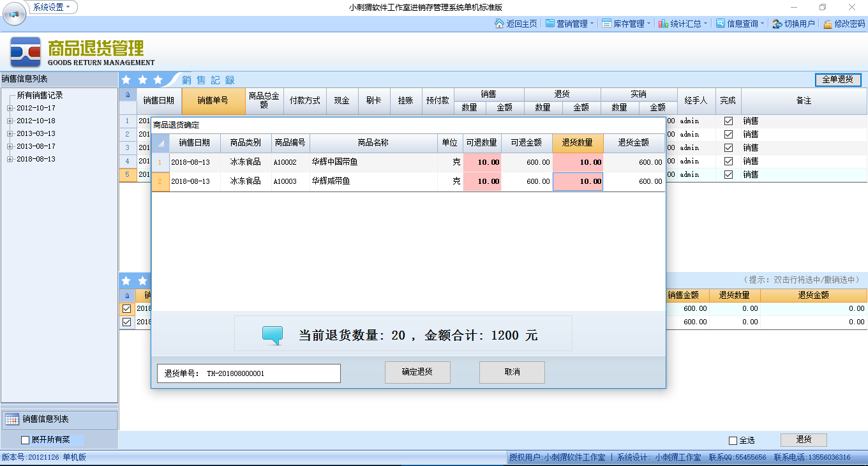Image resolution: width=868 pixels, height=466 pixels.
Task: Click the 统计汇总 chart icon
Action: click(x=664, y=24)
